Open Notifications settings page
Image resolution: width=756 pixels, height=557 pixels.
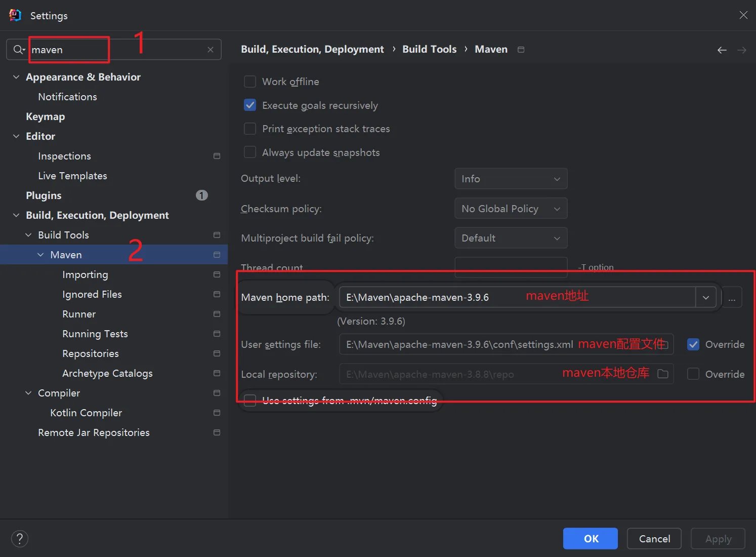(x=67, y=97)
